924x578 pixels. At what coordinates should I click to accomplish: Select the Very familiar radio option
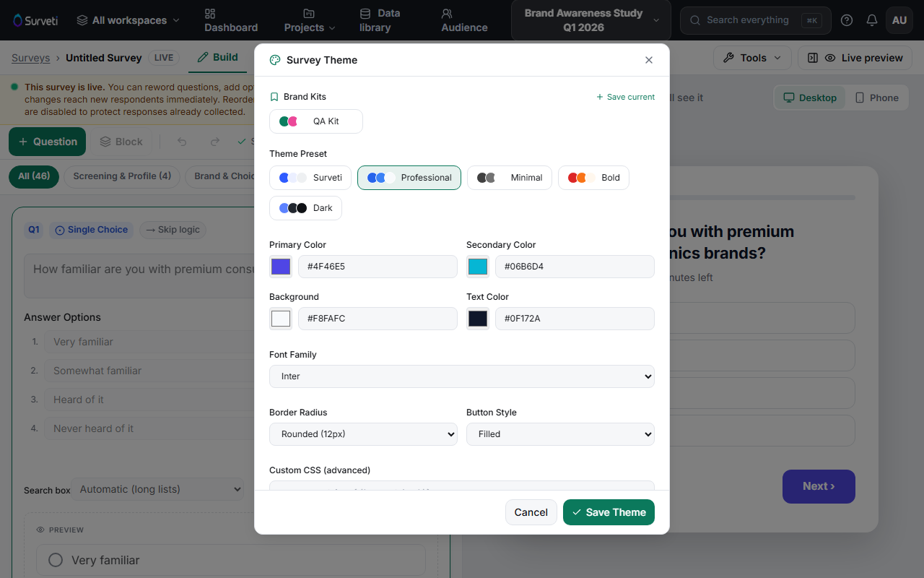tap(56, 560)
